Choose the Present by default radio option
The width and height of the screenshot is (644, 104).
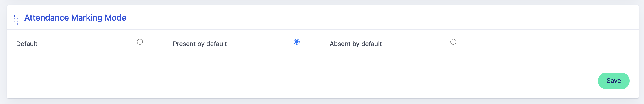(296, 42)
